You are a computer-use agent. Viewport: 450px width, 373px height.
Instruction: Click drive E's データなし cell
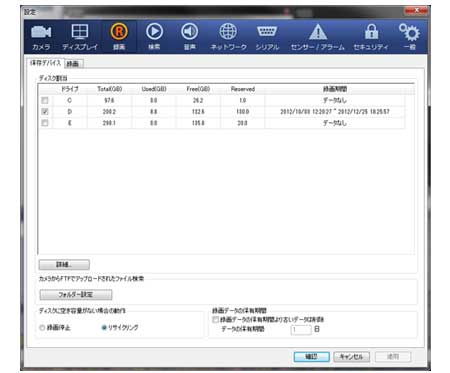click(x=335, y=123)
